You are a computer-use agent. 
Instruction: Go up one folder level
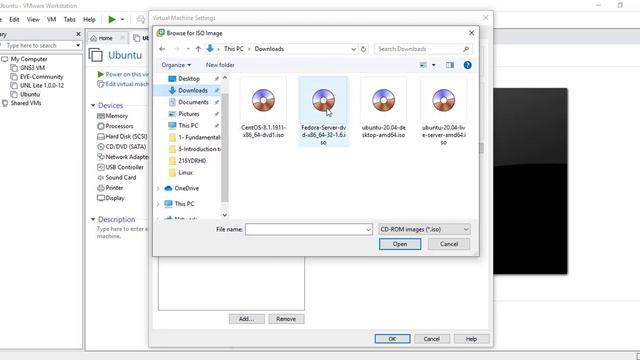click(198, 49)
